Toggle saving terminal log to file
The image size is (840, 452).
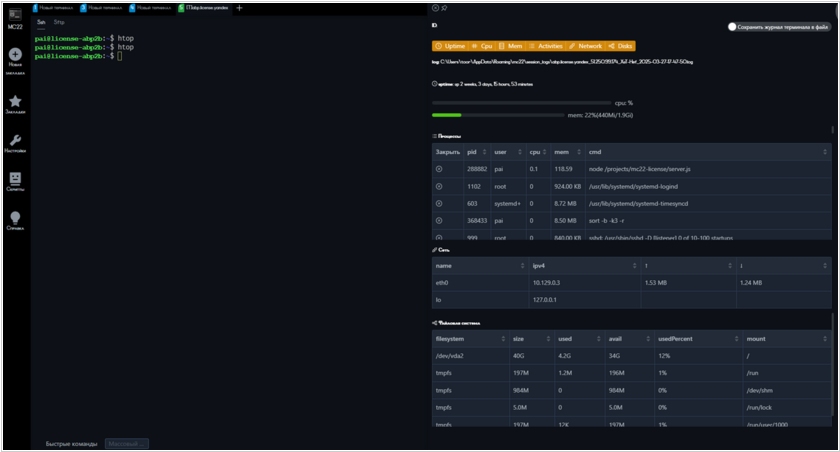click(x=733, y=27)
